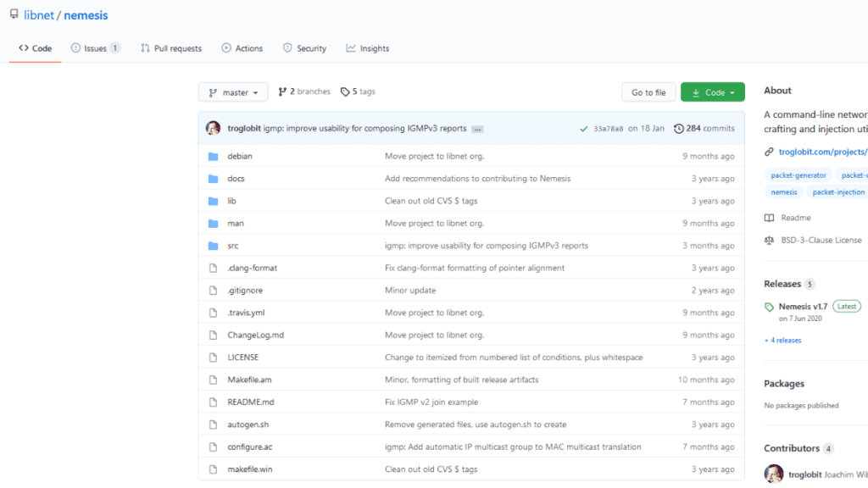Open the 284 commits history
This screenshot has width=868, height=488.
pos(704,129)
